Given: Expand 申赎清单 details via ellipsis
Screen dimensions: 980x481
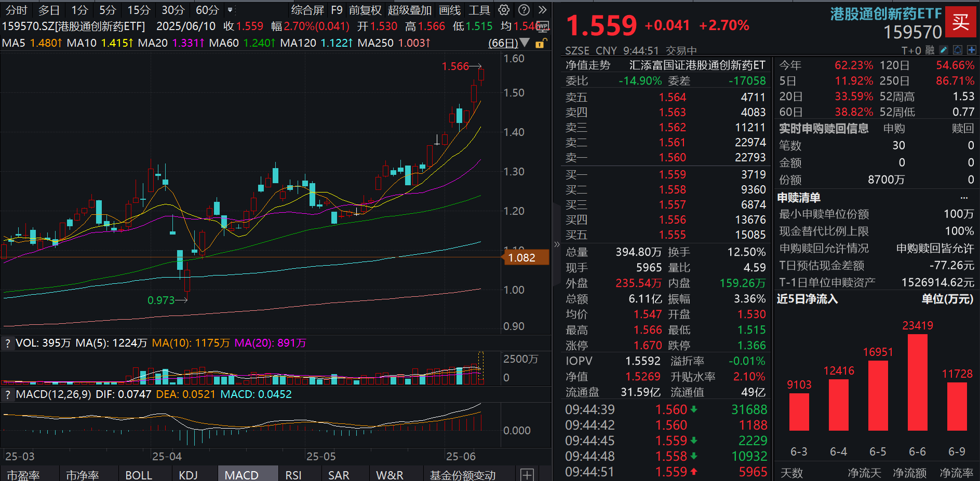Looking at the screenshot, I should tap(964, 197).
